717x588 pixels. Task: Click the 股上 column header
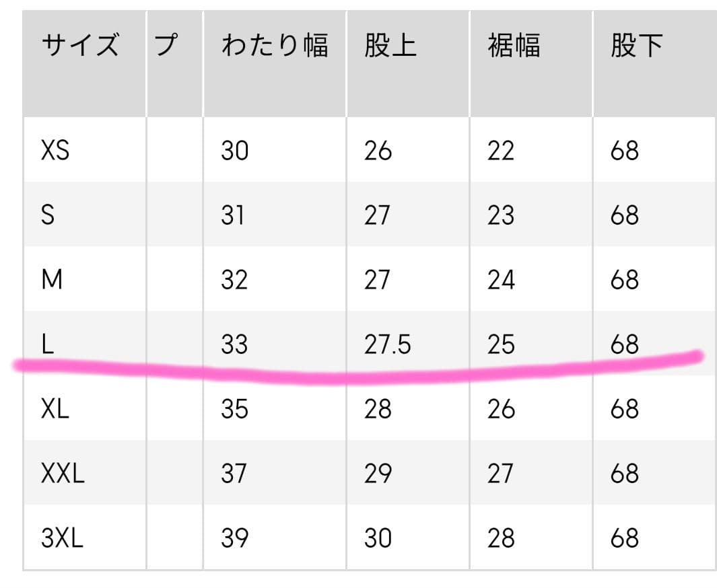[390, 46]
